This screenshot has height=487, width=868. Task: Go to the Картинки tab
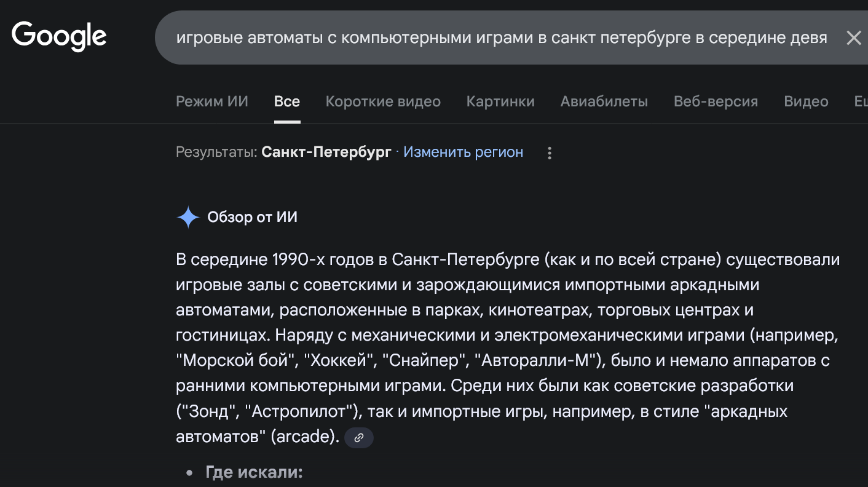[500, 101]
